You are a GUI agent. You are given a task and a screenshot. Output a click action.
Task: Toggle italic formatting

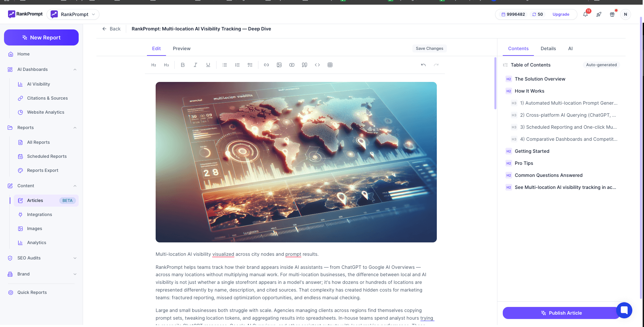[195, 65]
